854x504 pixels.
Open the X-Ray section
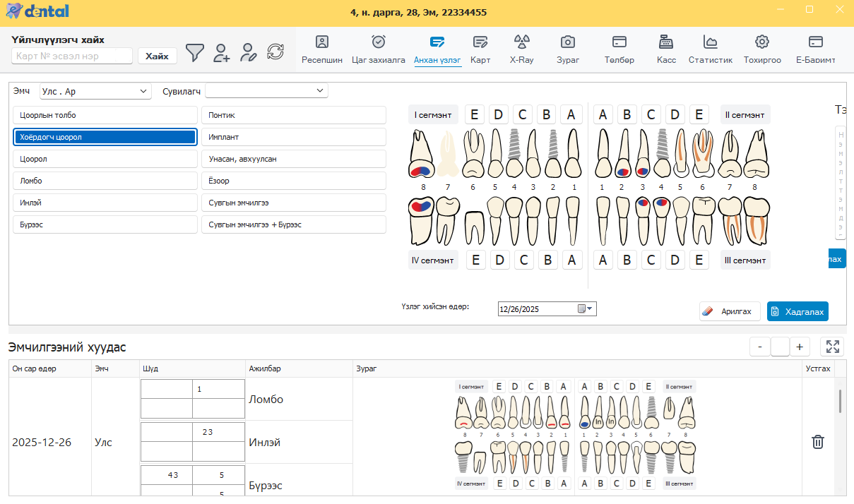521,49
